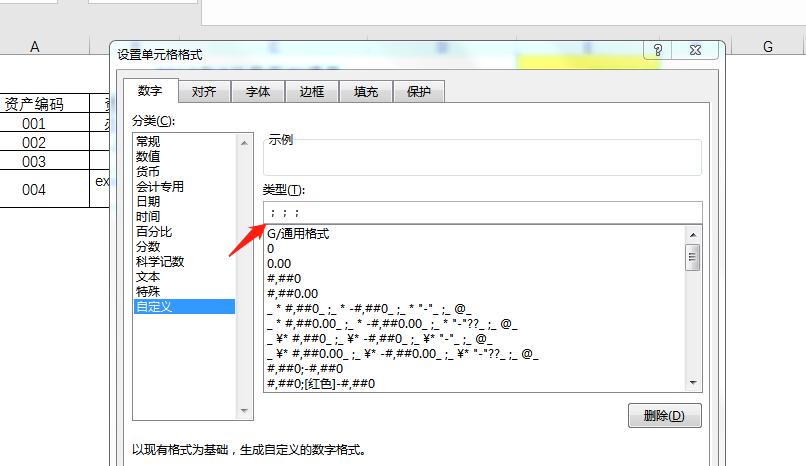Choose the 日期 category
The width and height of the screenshot is (806, 466).
click(x=185, y=201)
